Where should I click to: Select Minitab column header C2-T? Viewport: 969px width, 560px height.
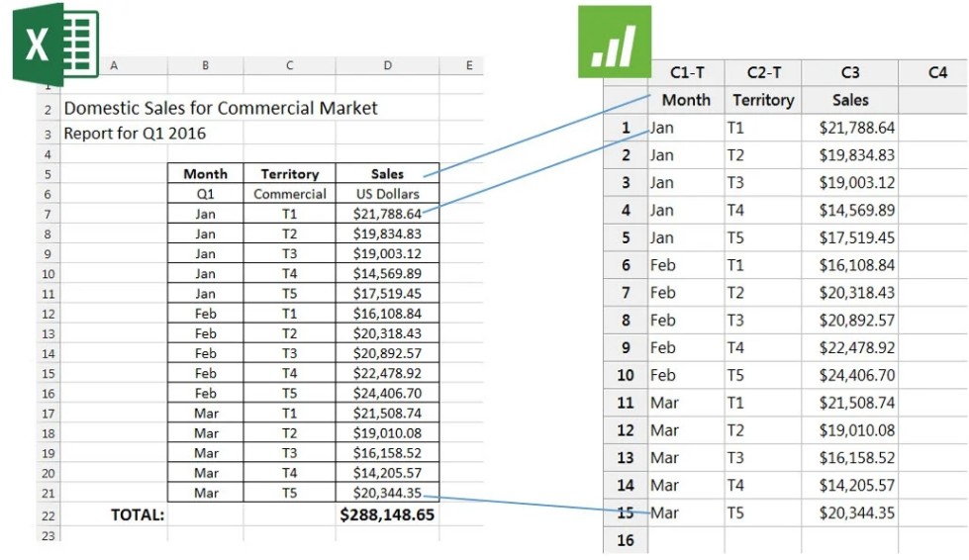coord(763,73)
